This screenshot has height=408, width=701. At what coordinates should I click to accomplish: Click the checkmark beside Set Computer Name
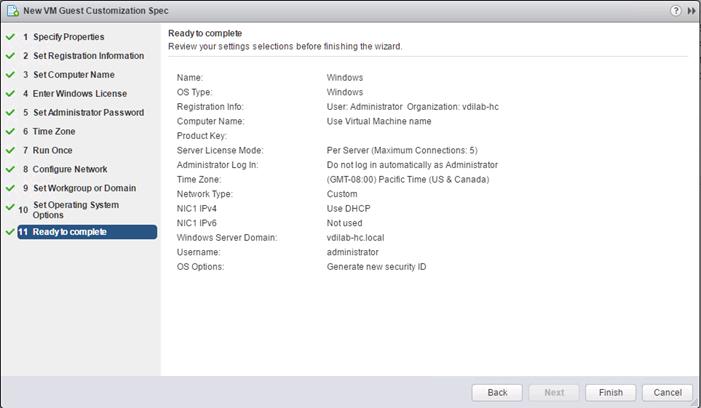(10, 75)
